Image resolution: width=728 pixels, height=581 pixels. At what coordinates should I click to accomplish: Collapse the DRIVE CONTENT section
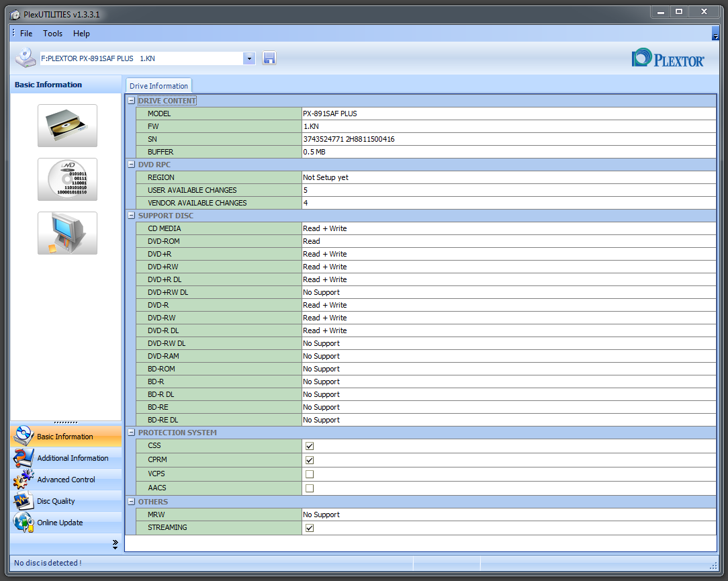click(x=132, y=101)
